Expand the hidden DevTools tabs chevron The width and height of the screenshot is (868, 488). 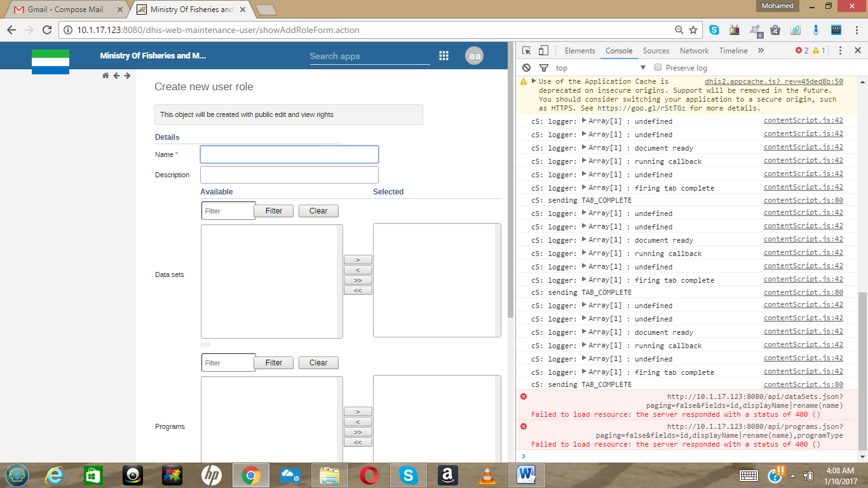(761, 51)
